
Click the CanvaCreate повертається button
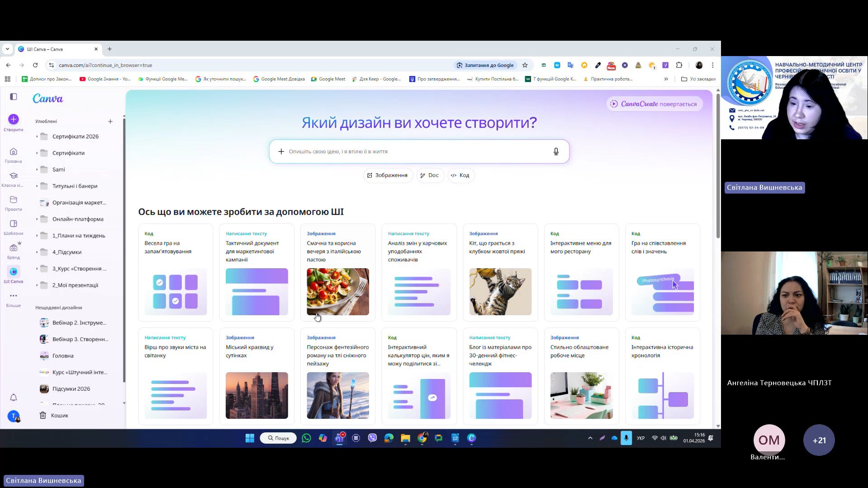point(654,104)
